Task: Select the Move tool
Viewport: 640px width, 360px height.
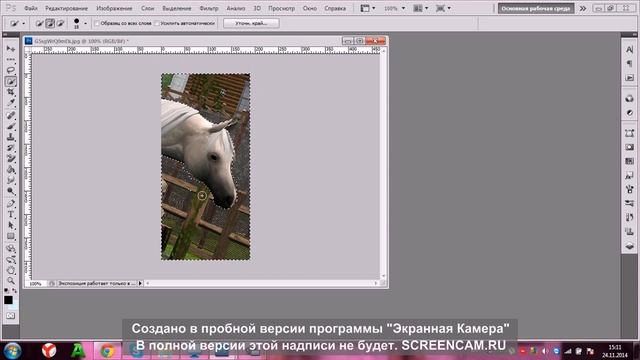Action: pos(11,49)
